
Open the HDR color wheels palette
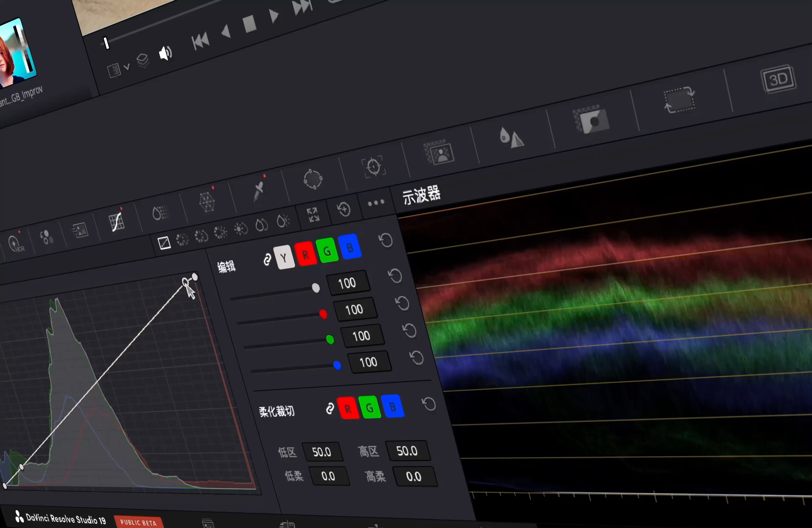tap(16, 244)
